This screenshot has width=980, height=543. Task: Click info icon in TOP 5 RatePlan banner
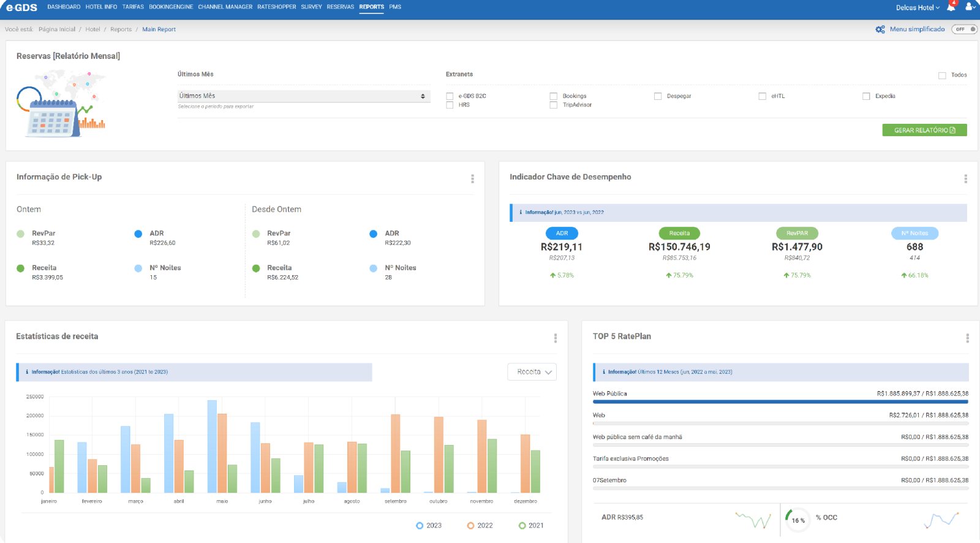coord(604,372)
